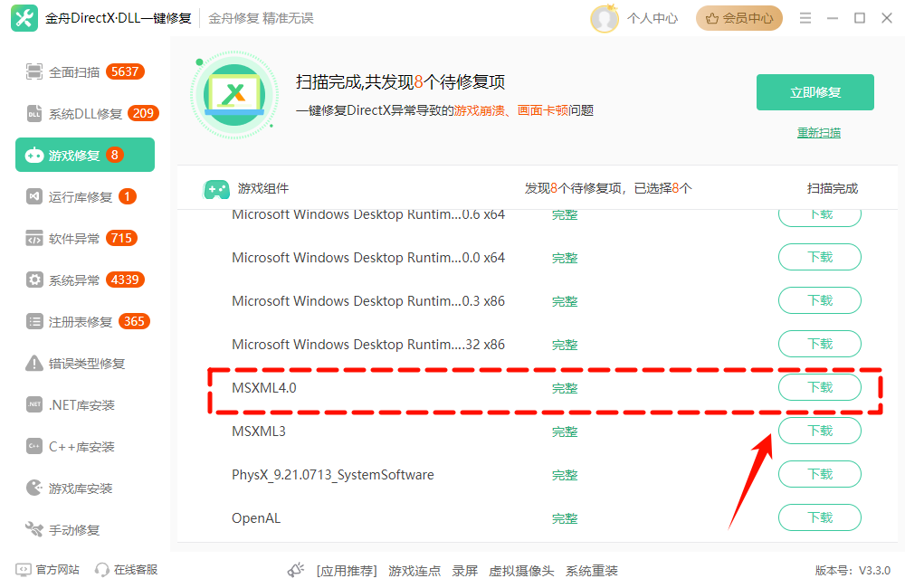
Task: Click the 完整 status of PhysX
Action: [565, 475]
